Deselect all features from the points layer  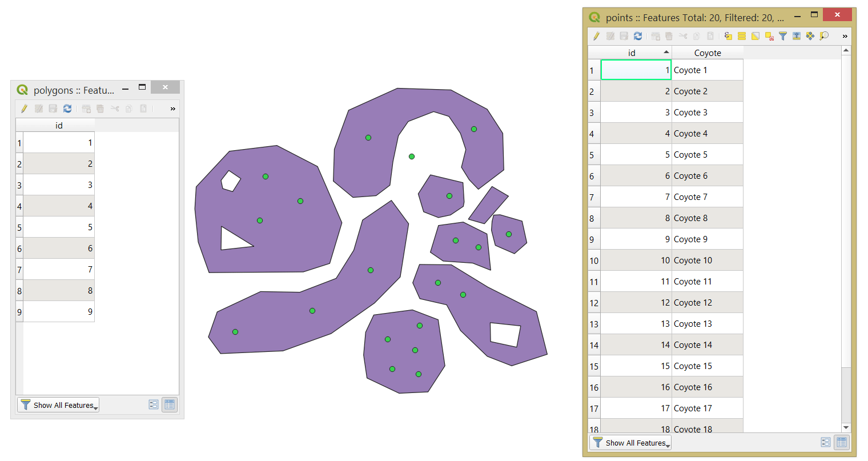pos(769,36)
